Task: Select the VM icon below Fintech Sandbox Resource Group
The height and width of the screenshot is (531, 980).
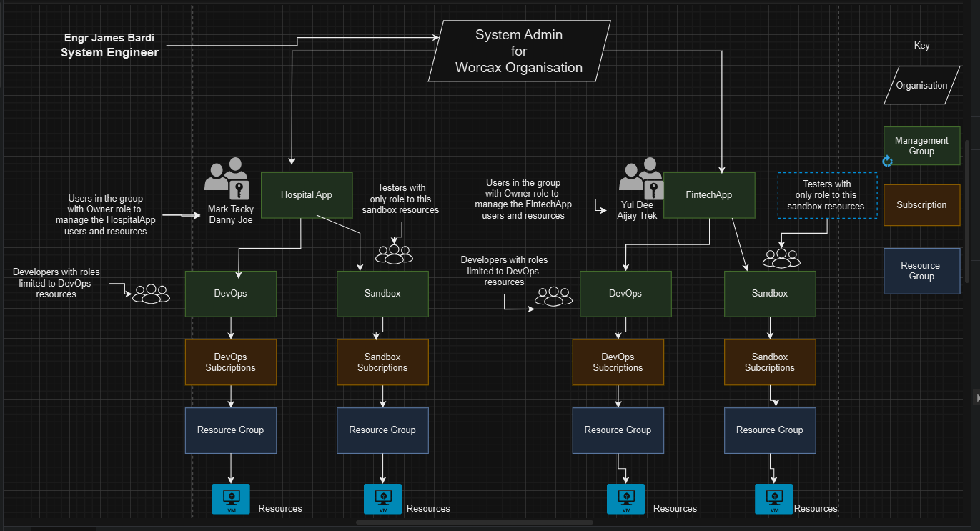Action: click(x=774, y=499)
